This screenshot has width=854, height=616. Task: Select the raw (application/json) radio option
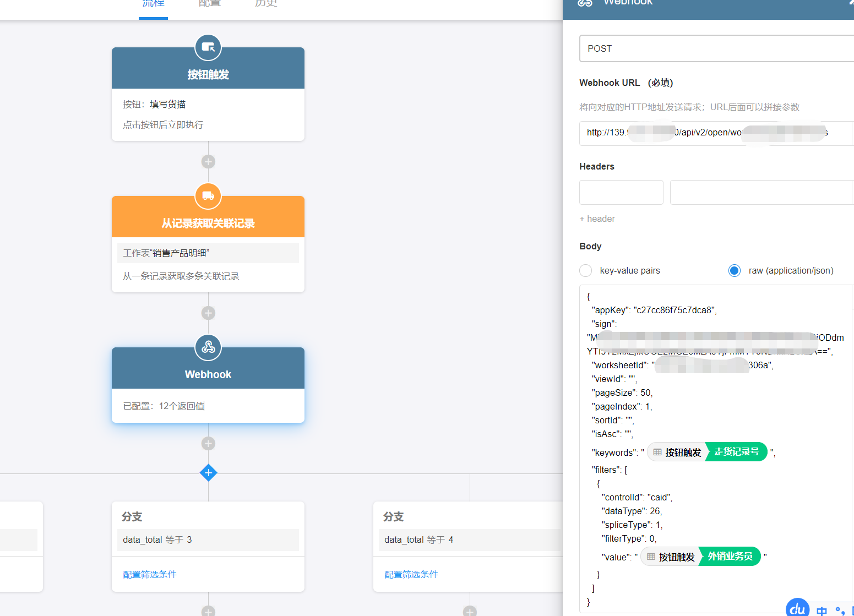(x=735, y=271)
